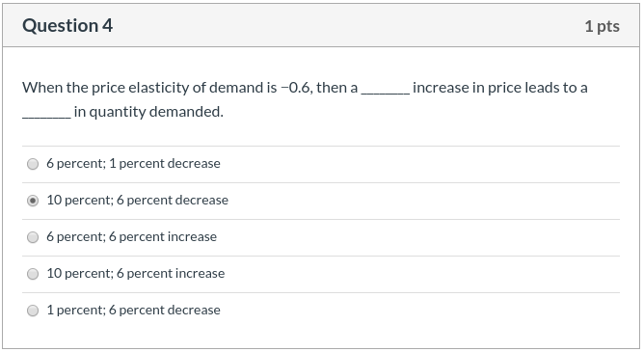Mark the 1 percent; 6 percent decrease radio option

coord(33,311)
